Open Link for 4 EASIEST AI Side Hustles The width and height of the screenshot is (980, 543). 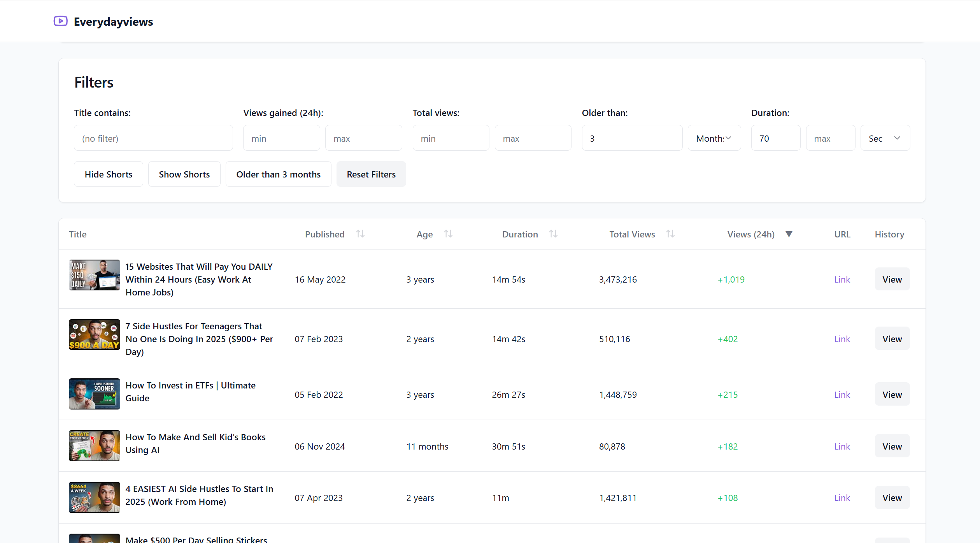(x=842, y=498)
